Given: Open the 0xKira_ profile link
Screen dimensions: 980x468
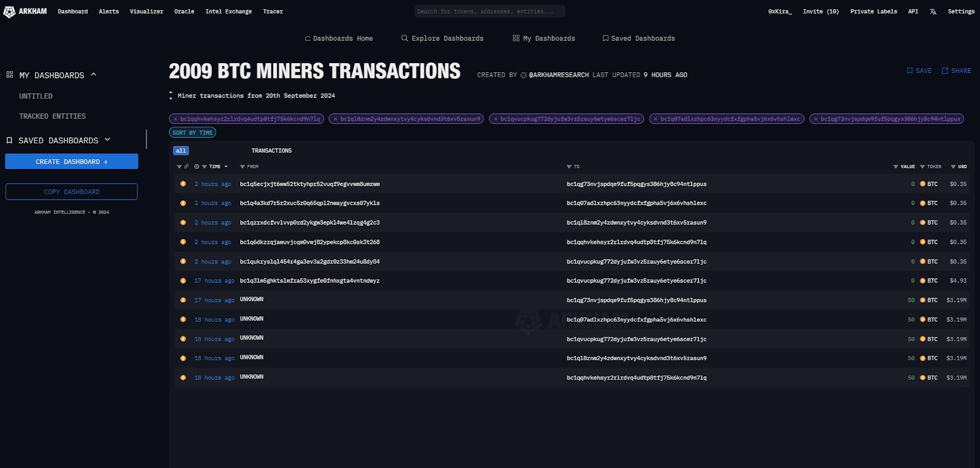Looking at the screenshot, I should pos(780,12).
